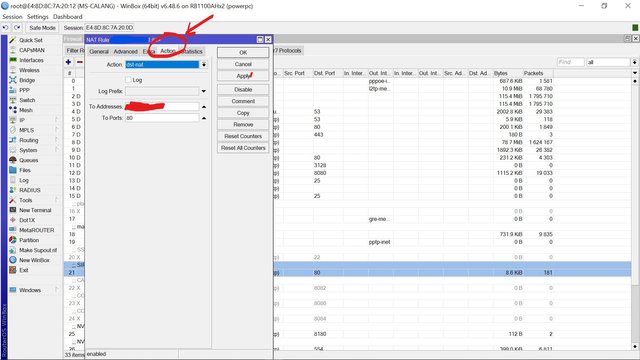Open the Windows sidebar menu
Viewport: 640px width, 360px height.
(x=30, y=290)
